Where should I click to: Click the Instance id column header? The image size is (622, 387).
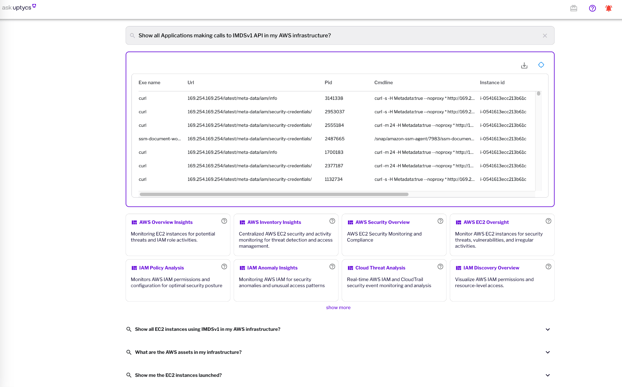[x=492, y=82]
